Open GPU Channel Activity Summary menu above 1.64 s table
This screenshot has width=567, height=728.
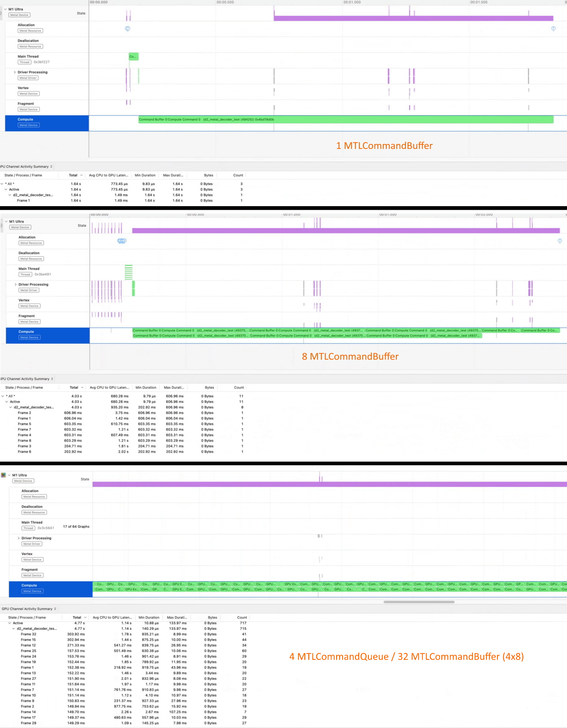click(26, 167)
